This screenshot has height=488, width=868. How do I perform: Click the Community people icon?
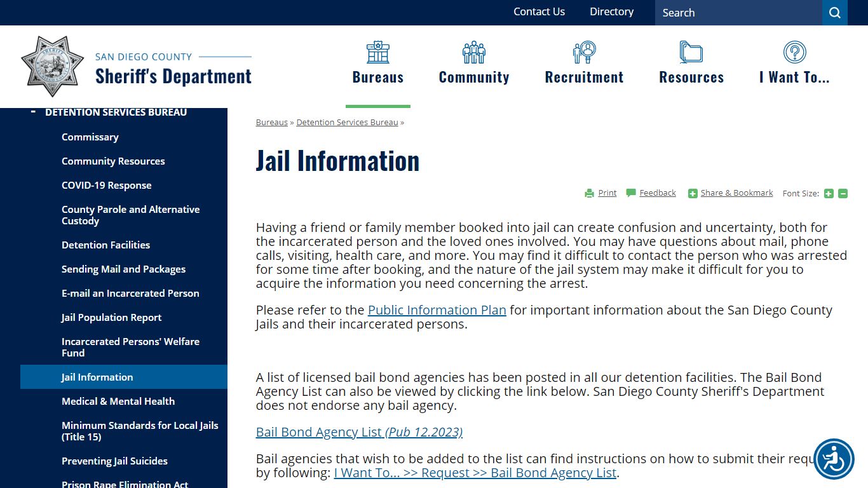(474, 52)
